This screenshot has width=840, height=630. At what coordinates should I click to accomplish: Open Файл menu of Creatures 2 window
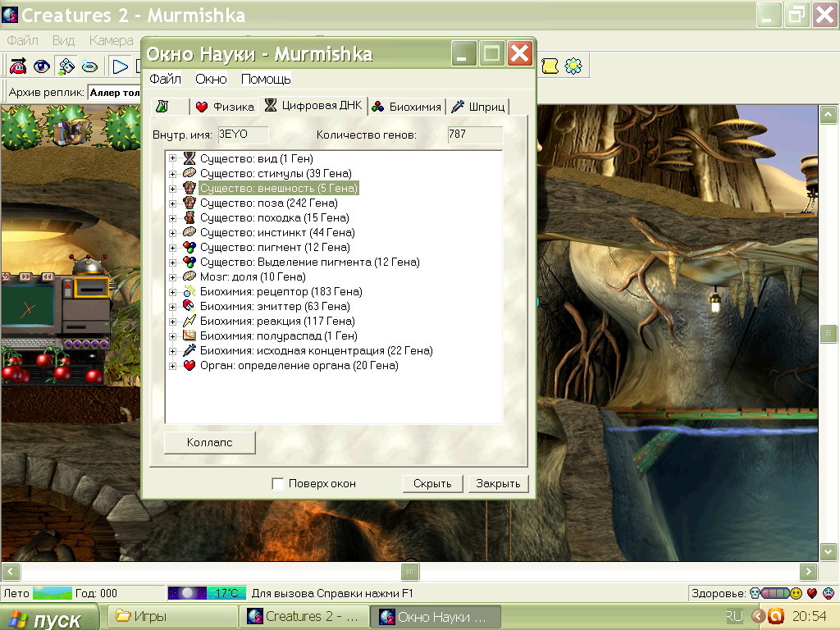coord(22,41)
